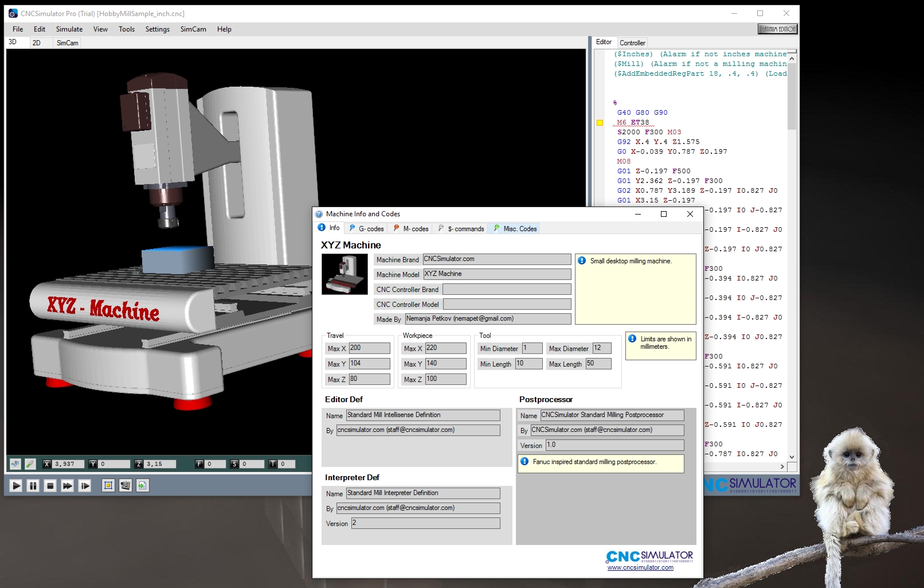Open the M-codes tab
Viewport: 924px width, 588px height.
[412, 229]
